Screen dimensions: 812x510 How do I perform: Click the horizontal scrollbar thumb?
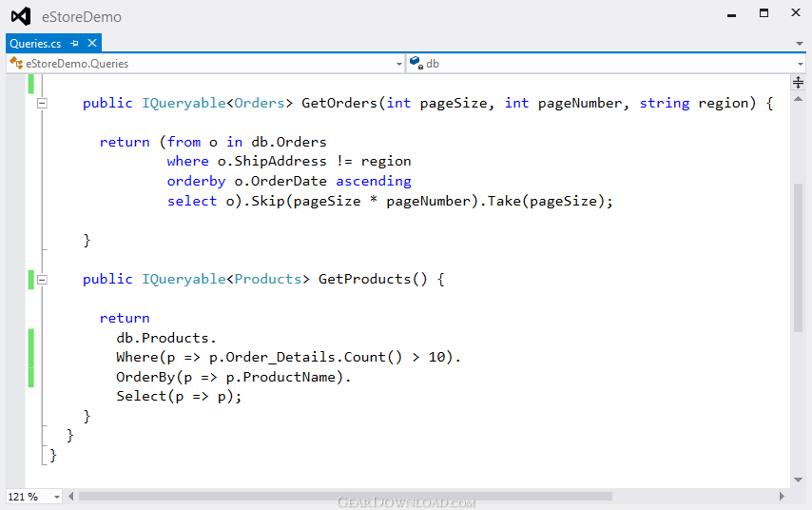tap(345, 497)
